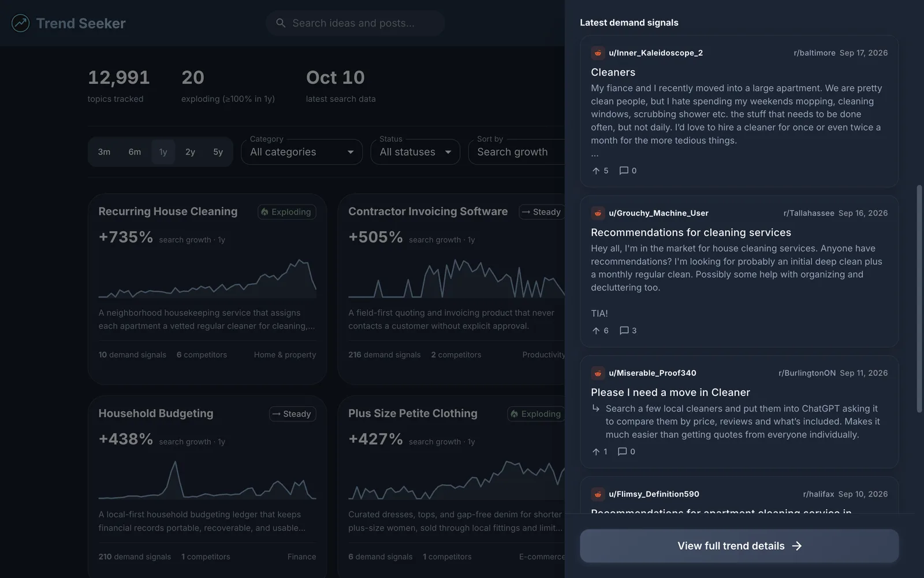Click the Latest demand signals heading
Screen dimensions: 924x578
click(629, 23)
